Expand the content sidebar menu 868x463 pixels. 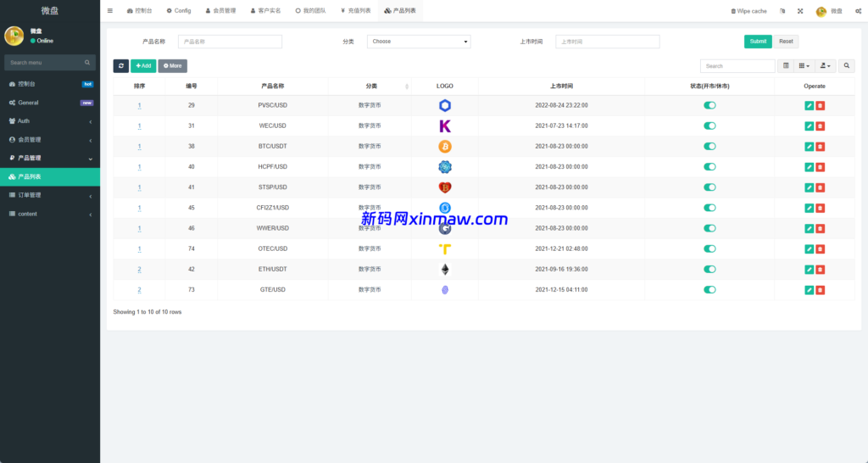point(50,214)
